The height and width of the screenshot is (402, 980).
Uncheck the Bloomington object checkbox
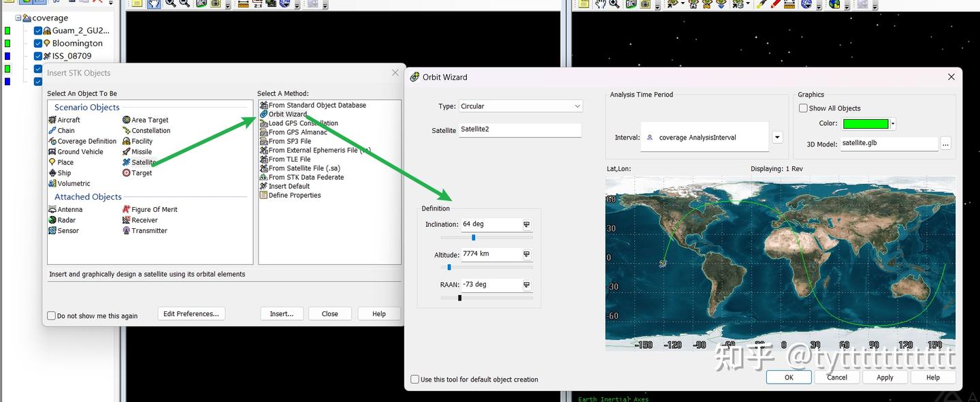tap(38, 44)
